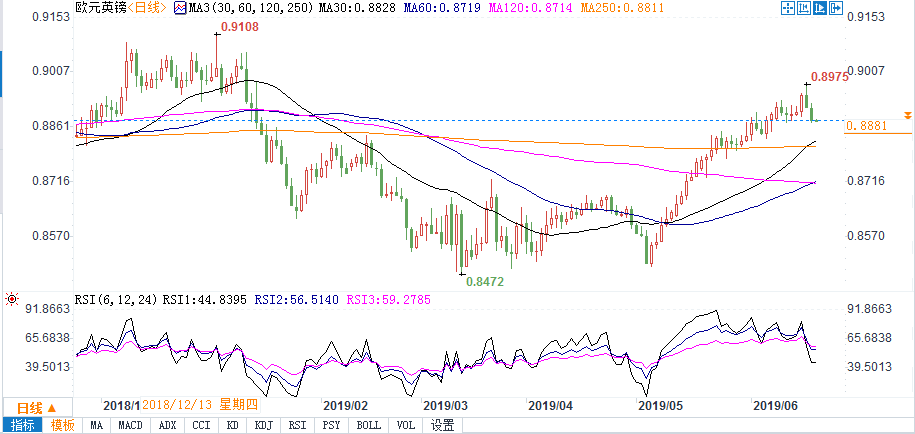Click the export arrow icon
Image resolution: width=915 pixels, height=434 pixels.
(838, 8)
